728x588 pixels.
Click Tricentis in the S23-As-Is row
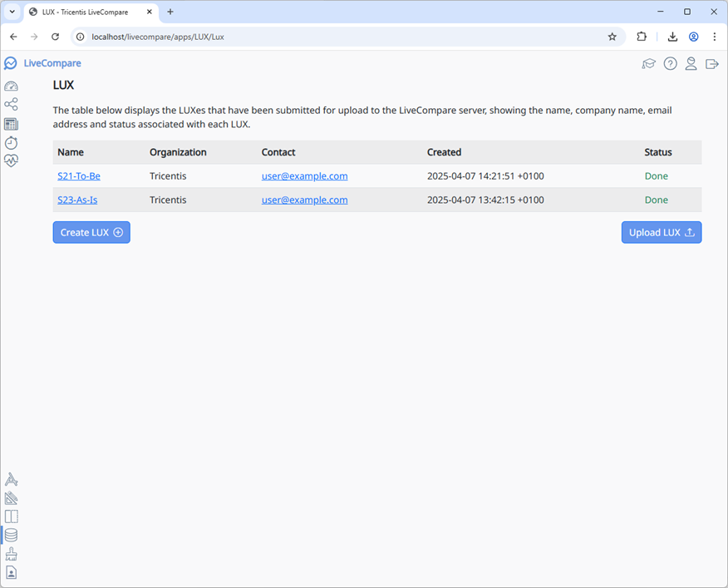(x=168, y=200)
